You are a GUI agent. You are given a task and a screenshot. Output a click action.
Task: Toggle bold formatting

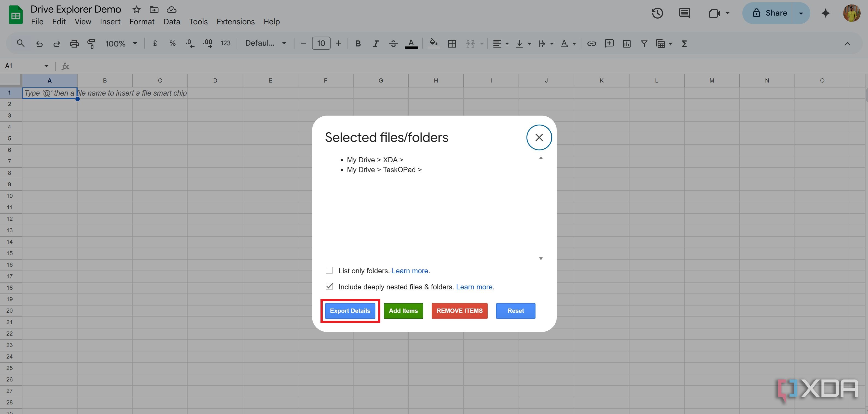coord(358,43)
